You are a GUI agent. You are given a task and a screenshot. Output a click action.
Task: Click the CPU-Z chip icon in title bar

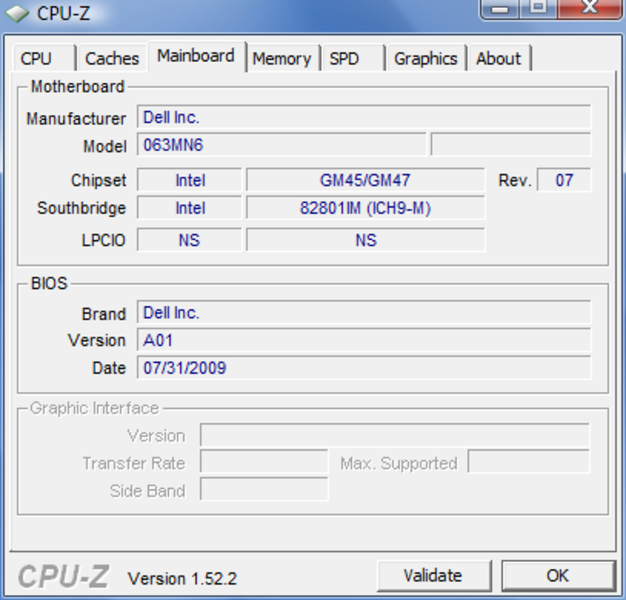(17, 14)
